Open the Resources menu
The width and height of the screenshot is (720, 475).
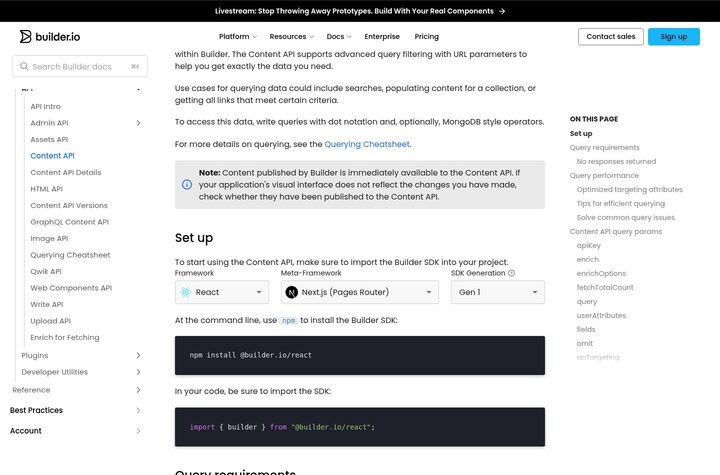tap(292, 36)
